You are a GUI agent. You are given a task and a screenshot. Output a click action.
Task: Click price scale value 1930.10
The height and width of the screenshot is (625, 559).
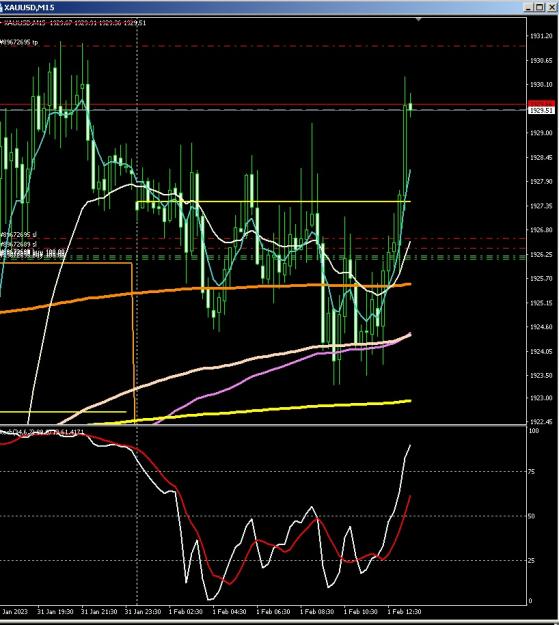(x=541, y=85)
